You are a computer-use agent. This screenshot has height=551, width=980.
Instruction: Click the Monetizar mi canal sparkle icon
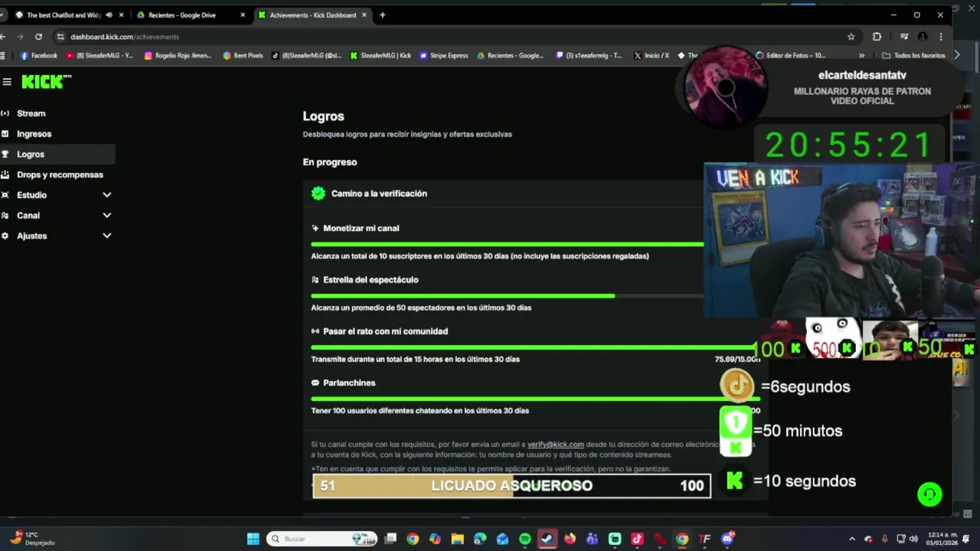315,228
